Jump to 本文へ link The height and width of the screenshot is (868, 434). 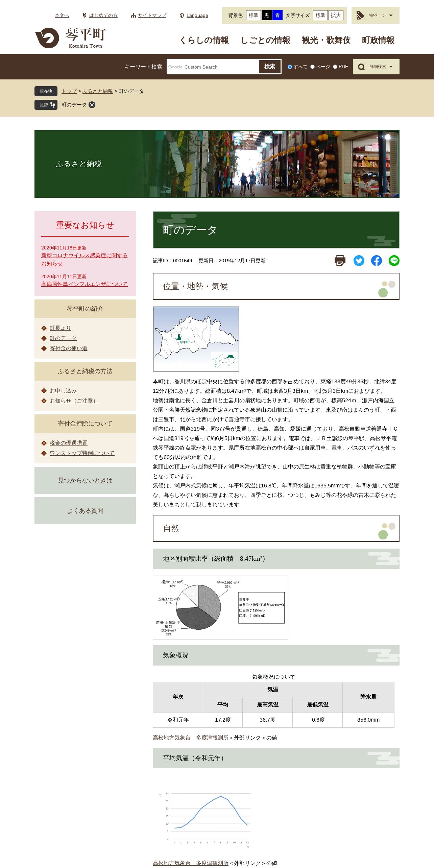click(x=62, y=15)
